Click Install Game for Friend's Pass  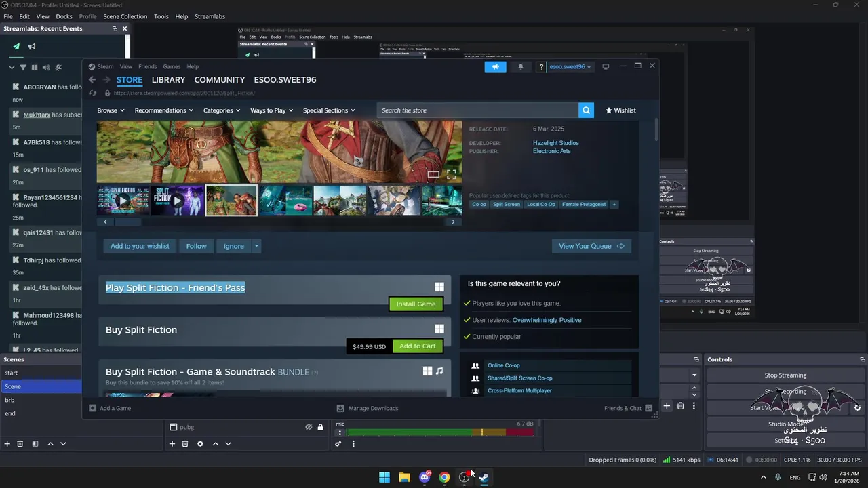pyautogui.click(x=416, y=304)
